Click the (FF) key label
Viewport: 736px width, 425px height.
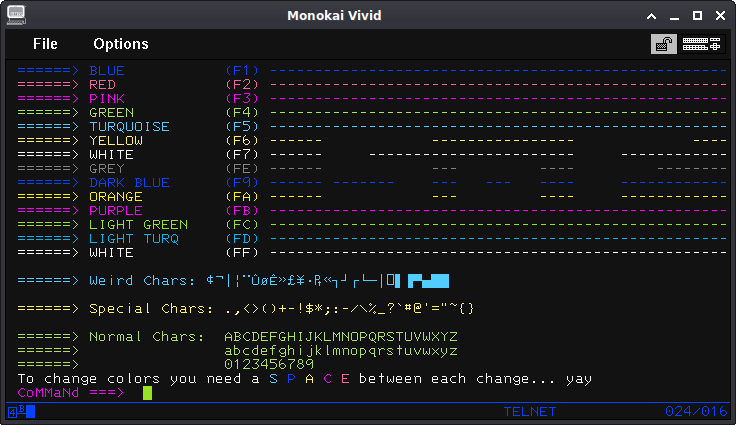pos(242,253)
